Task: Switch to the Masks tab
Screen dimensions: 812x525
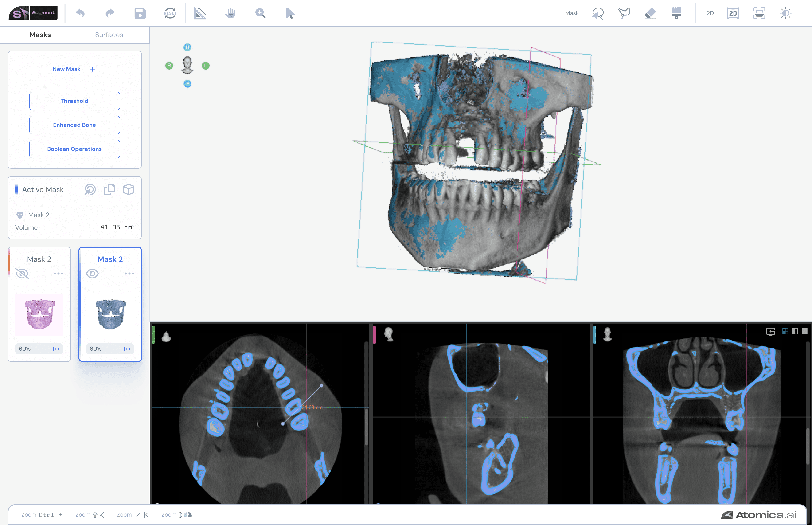Action: (x=40, y=35)
